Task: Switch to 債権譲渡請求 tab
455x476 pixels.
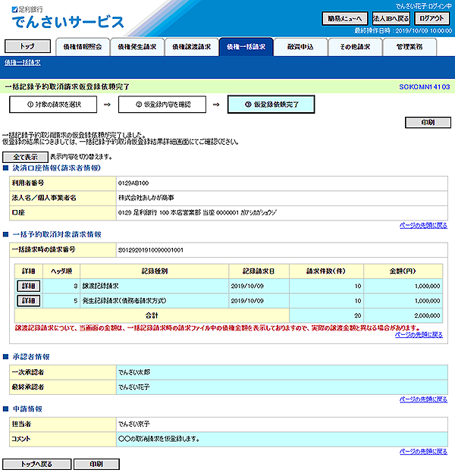Action: coord(192,47)
